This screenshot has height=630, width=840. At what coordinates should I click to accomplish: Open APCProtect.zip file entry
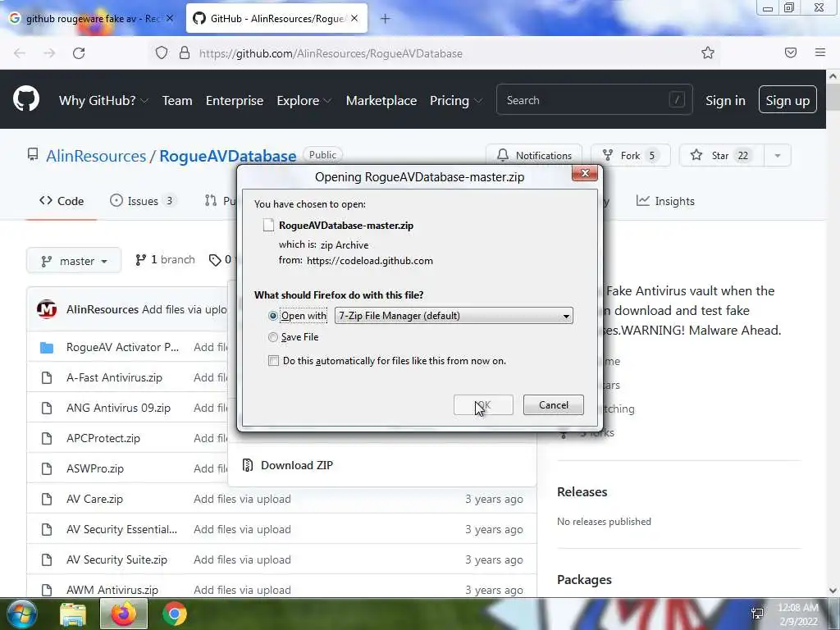click(x=103, y=438)
